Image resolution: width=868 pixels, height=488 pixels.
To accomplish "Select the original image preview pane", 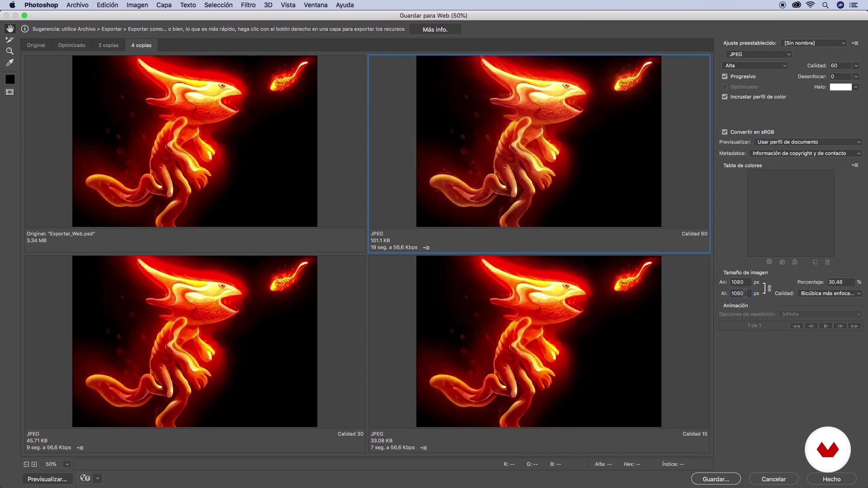I will tap(195, 154).
